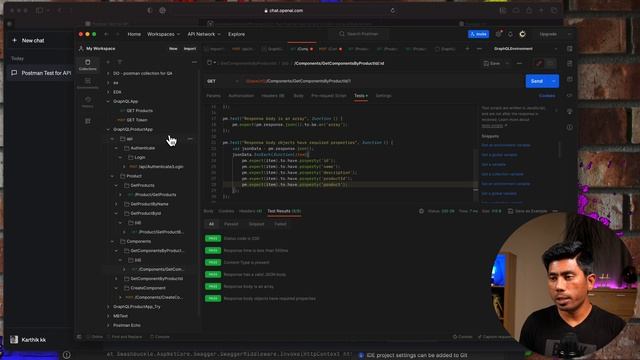The height and width of the screenshot is (360, 640).
Task: Switch to the Params tab
Action: tap(213, 96)
